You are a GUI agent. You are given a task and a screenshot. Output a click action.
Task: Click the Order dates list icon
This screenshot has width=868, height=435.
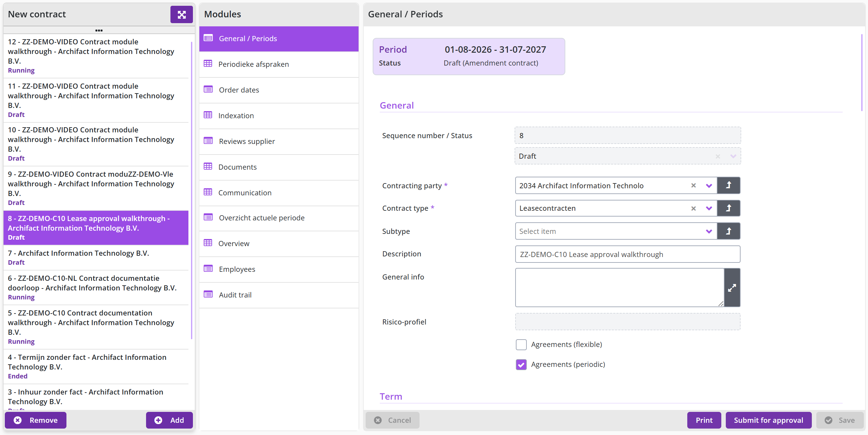coord(208,89)
